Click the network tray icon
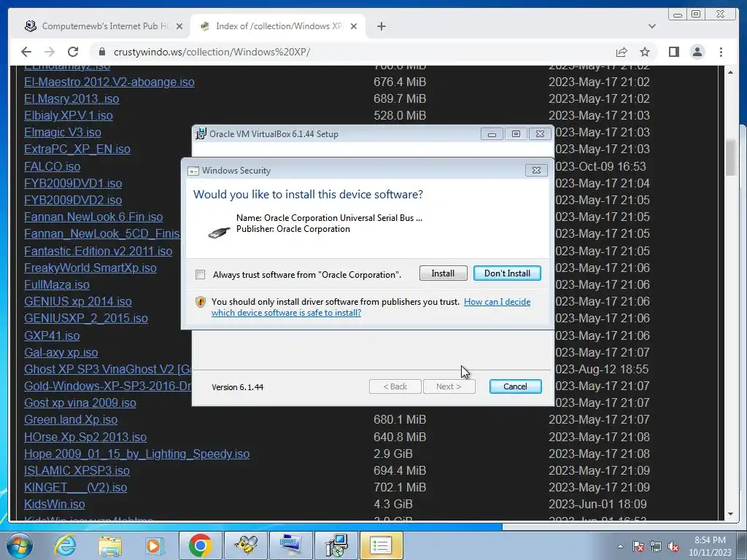Viewport: 747px width, 560px height. (656, 547)
